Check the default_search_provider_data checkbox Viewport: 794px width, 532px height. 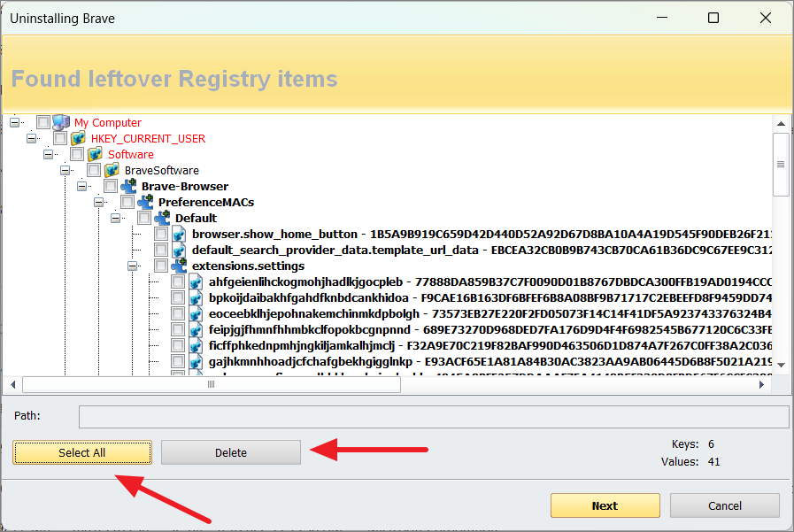(x=161, y=250)
